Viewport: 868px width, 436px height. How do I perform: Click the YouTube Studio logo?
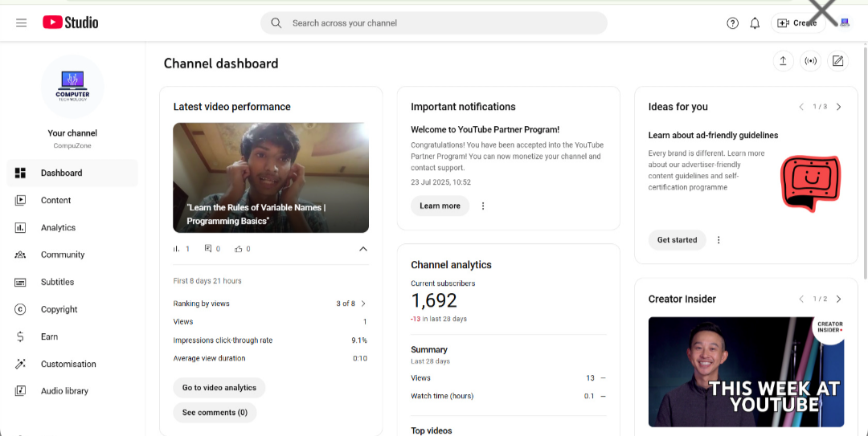click(70, 22)
